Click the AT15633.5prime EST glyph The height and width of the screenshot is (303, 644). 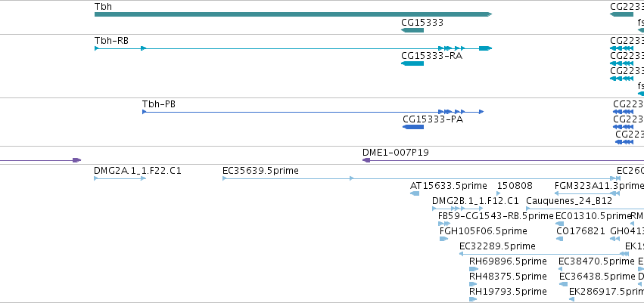click(x=415, y=193)
